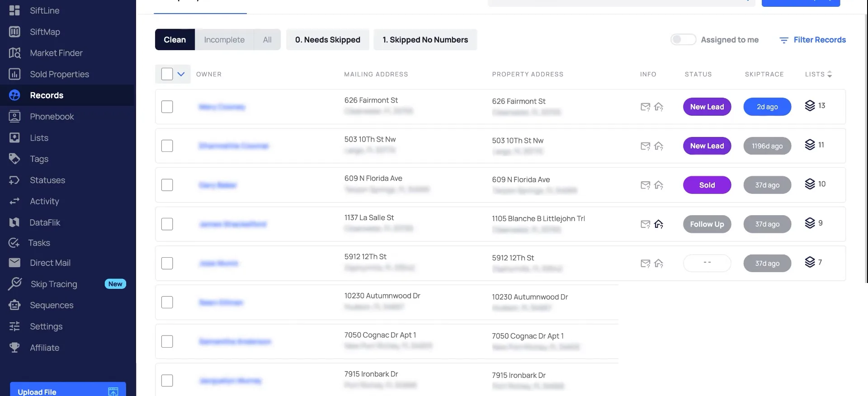Click the 1196d ago skiptrace badge

767,146
